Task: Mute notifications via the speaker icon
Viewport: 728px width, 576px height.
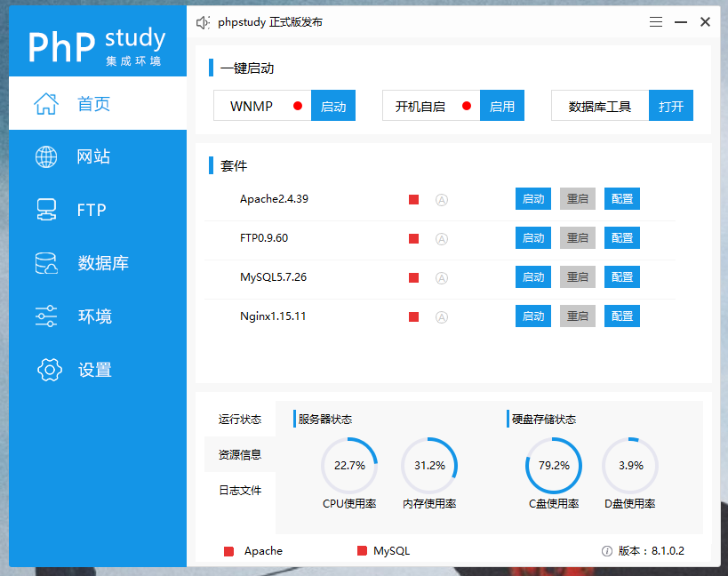Action: click(x=203, y=22)
